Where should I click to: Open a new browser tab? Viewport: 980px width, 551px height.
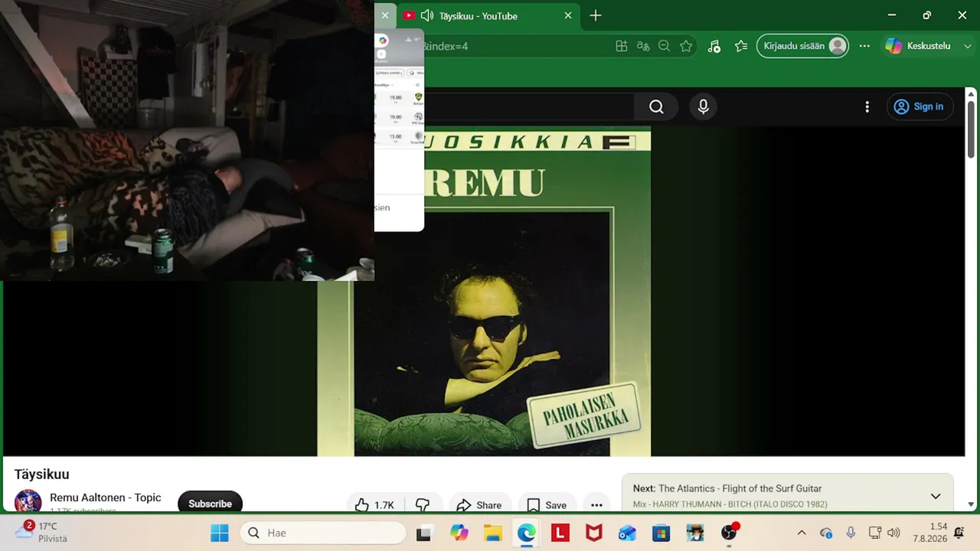click(596, 15)
